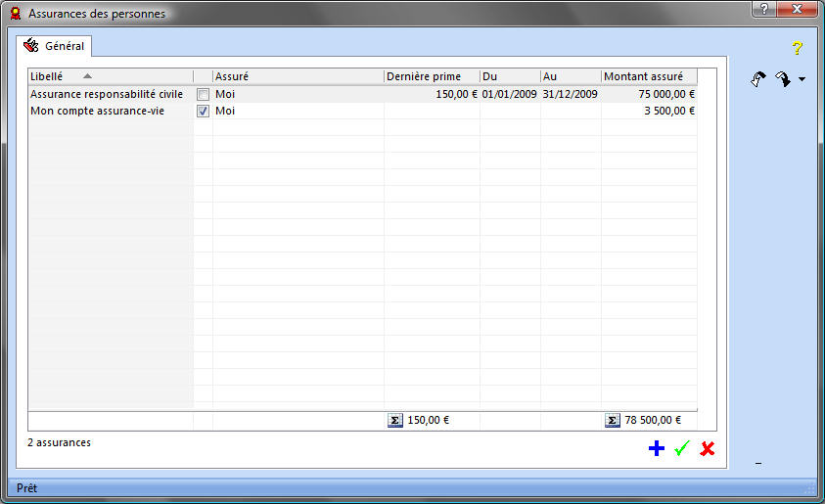Click the sigma icon under Dernière prime
The height and width of the screenshot is (504, 825).
[395, 420]
